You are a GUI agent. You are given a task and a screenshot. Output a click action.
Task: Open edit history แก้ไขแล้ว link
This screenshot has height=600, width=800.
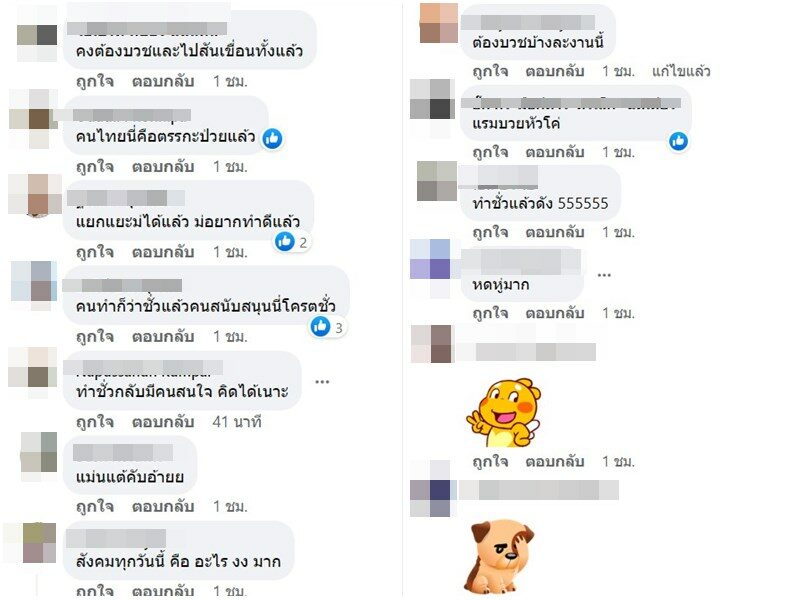(681, 71)
